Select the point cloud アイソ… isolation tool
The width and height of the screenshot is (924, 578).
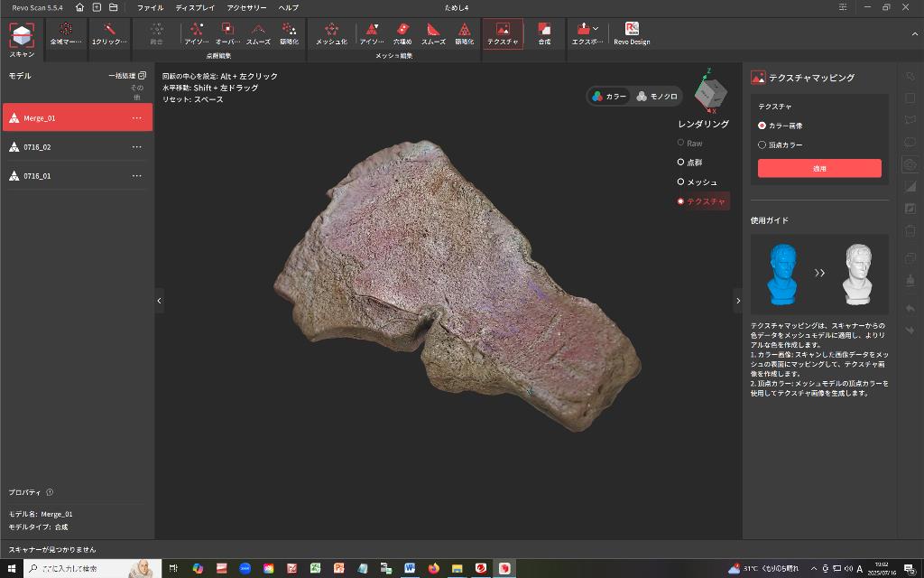[197, 34]
